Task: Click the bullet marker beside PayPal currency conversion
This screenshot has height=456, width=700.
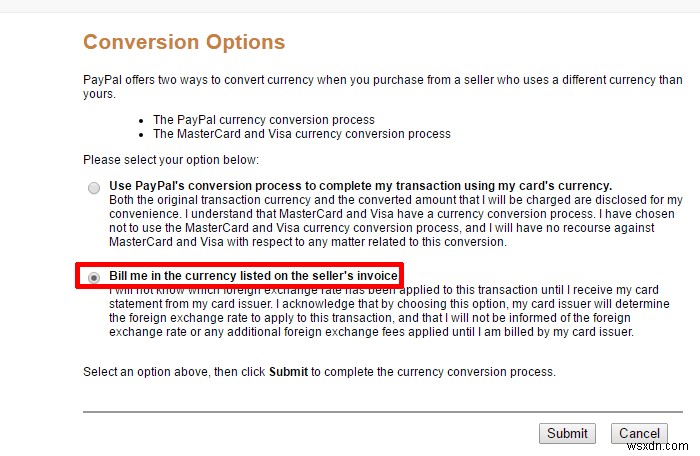Action: click(145, 120)
